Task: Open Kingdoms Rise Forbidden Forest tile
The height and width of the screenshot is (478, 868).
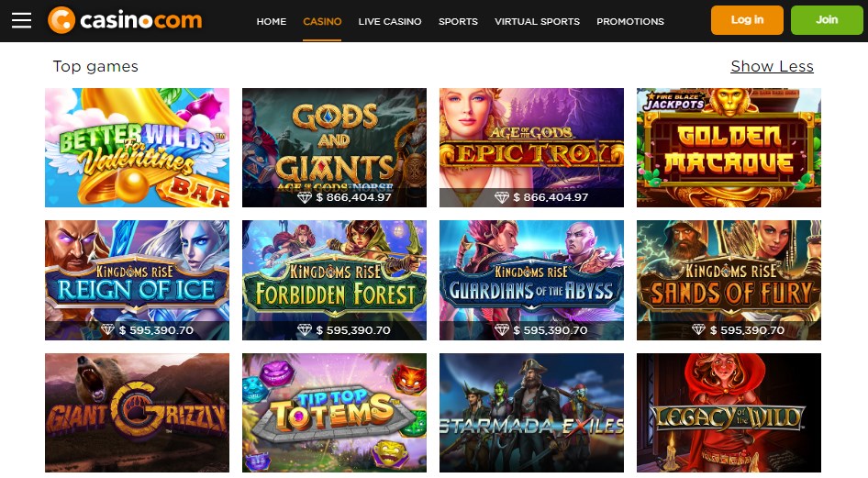Action: (334, 281)
